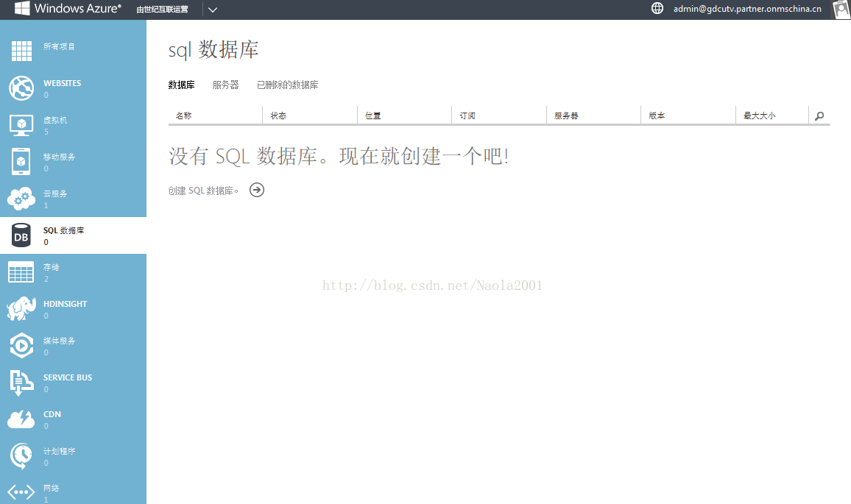The width and height of the screenshot is (851, 504).
Task: Select the 虚拟机 label in sidebar
Action: pos(55,120)
